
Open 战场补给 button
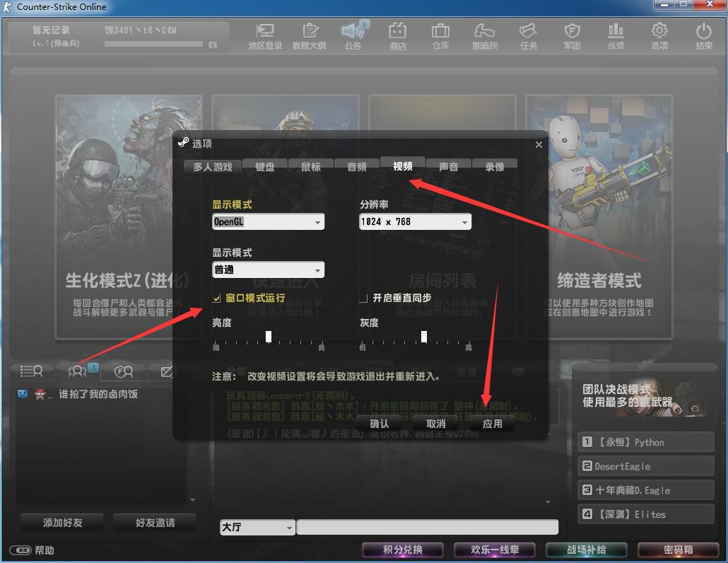[587, 550]
